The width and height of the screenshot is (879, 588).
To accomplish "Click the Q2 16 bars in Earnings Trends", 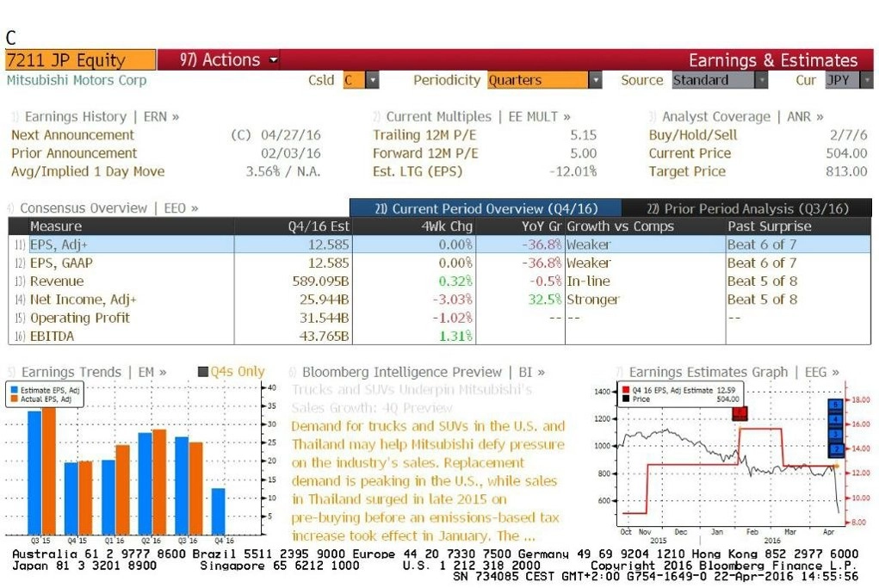I will [152, 482].
